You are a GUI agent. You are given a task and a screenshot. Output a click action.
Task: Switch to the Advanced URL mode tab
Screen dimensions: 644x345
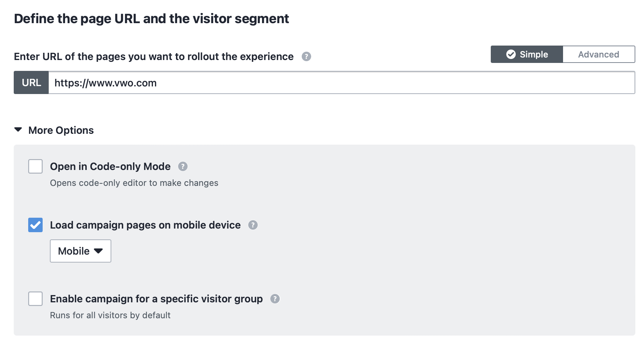point(598,55)
